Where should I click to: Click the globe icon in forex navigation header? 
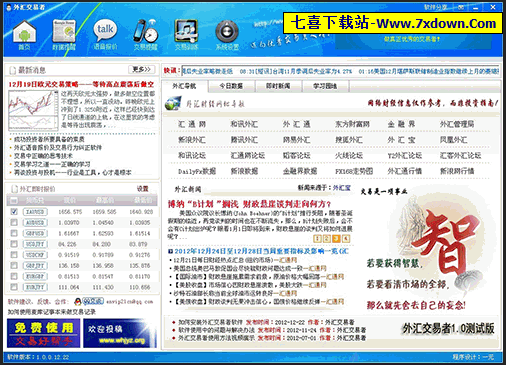coord(173,103)
